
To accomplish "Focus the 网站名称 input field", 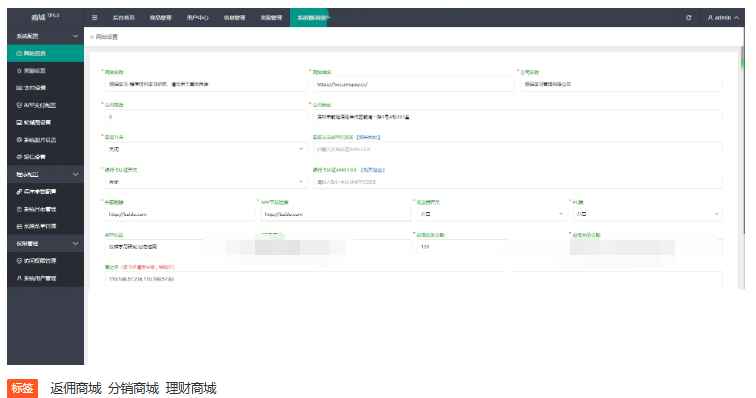I will pos(206,84).
